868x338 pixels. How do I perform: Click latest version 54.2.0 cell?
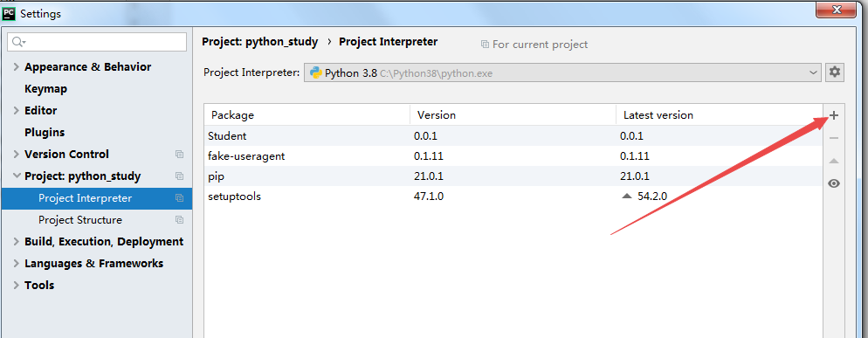(x=652, y=197)
